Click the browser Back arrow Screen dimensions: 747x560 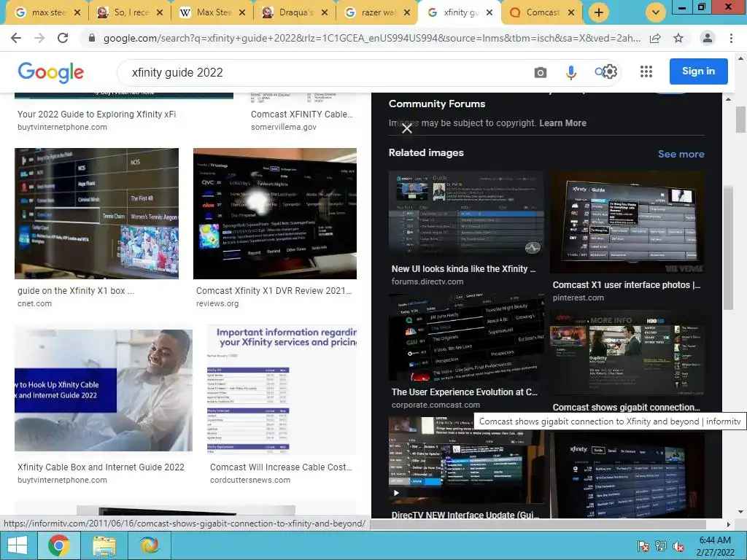16,38
